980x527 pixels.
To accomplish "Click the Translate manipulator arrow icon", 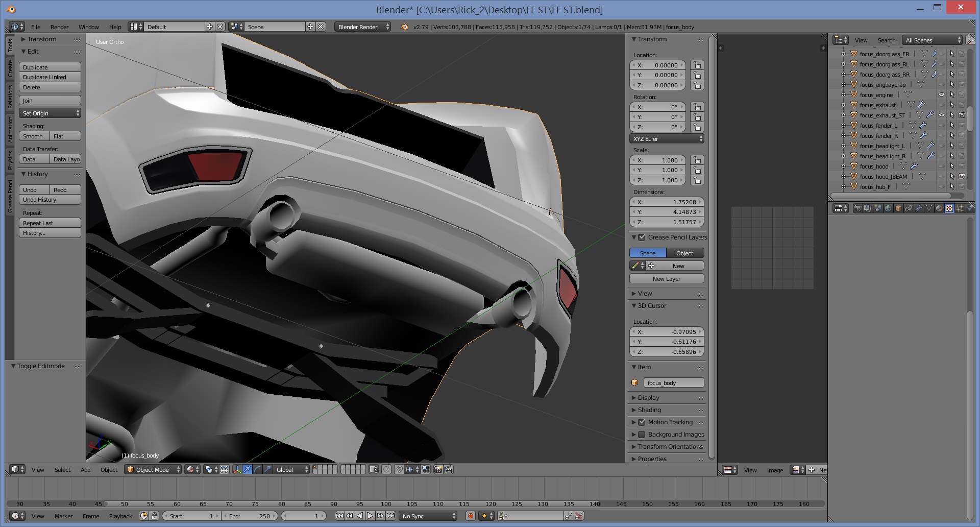I will coord(247,470).
